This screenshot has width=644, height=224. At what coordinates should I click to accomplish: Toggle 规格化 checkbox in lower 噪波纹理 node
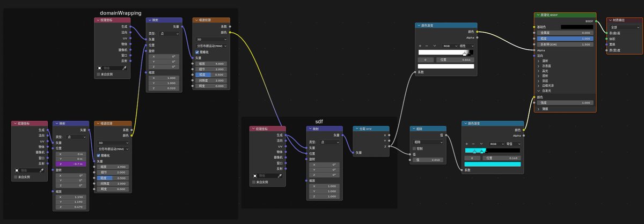pyautogui.click(x=98, y=155)
